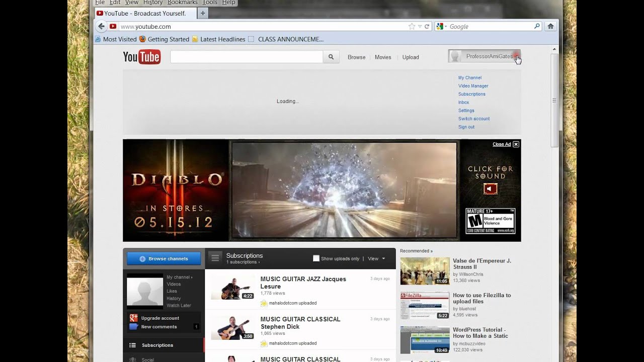Viewport: 644px width, 362px height.
Task: Click the mahalodotcom icon under Jacques Lesure video
Action: click(264, 303)
